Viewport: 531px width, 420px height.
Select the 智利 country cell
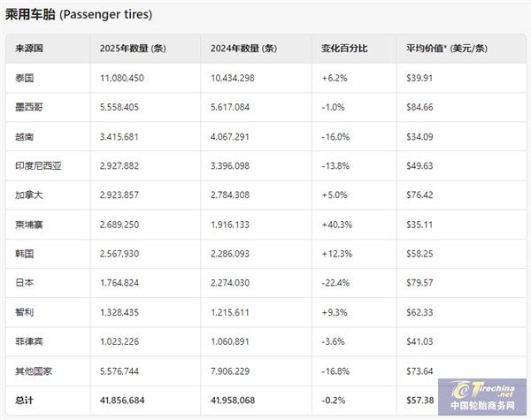(25, 312)
